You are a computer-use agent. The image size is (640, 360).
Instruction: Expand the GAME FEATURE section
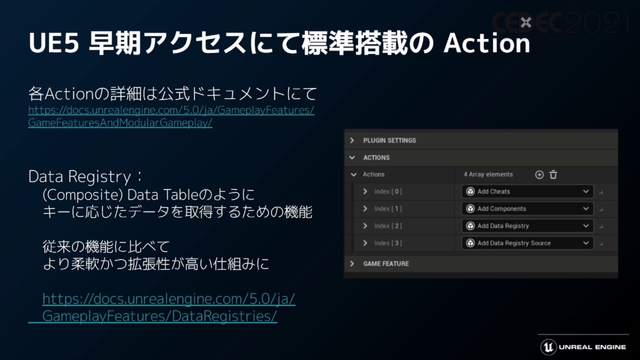pyautogui.click(x=352, y=264)
